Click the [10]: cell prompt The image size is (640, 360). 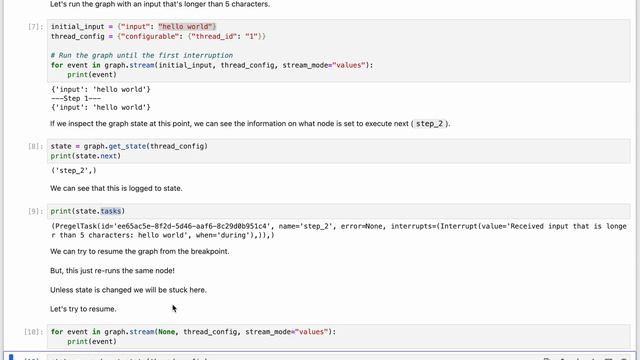coord(33,332)
